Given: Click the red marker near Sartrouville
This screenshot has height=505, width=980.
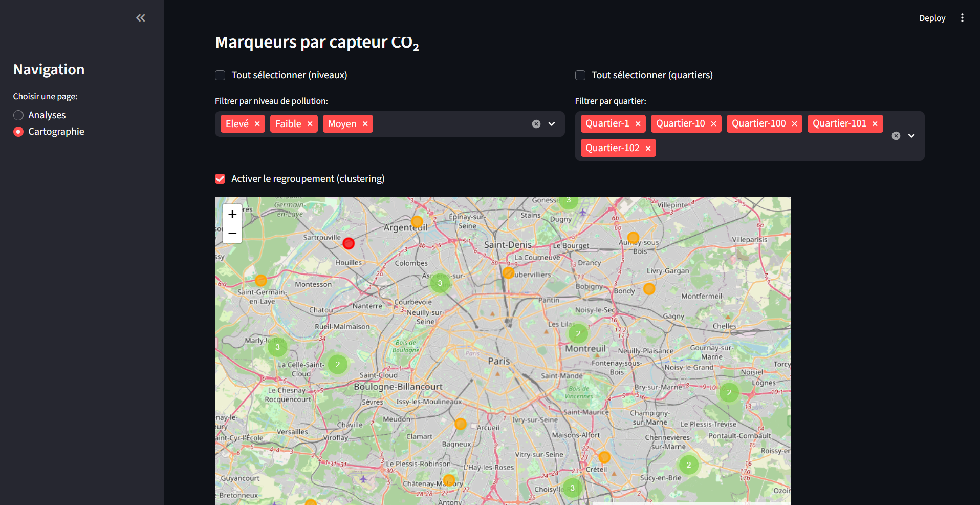Looking at the screenshot, I should [349, 243].
